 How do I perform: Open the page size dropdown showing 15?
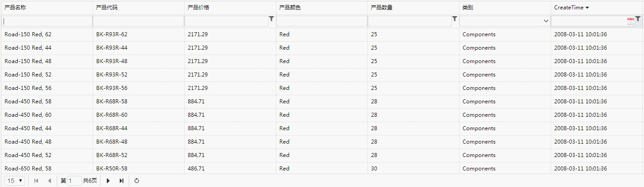click(x=15, y=181)
